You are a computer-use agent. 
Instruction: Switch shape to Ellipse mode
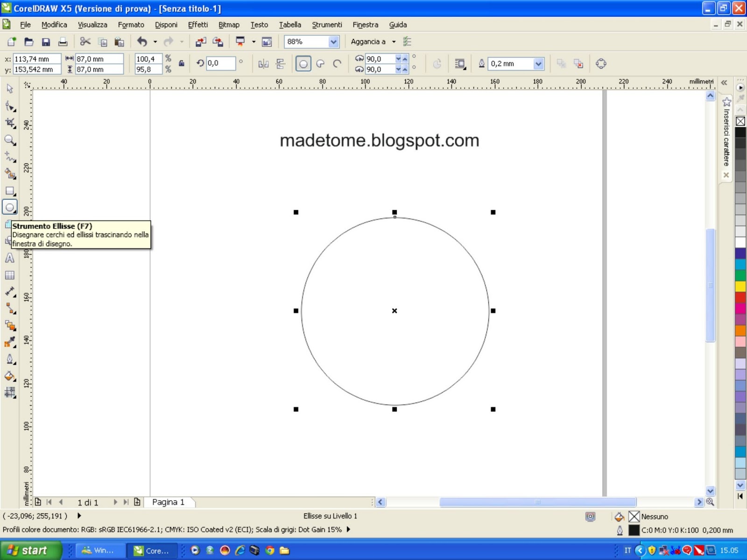pyautogui.click(x=303, y=63)
